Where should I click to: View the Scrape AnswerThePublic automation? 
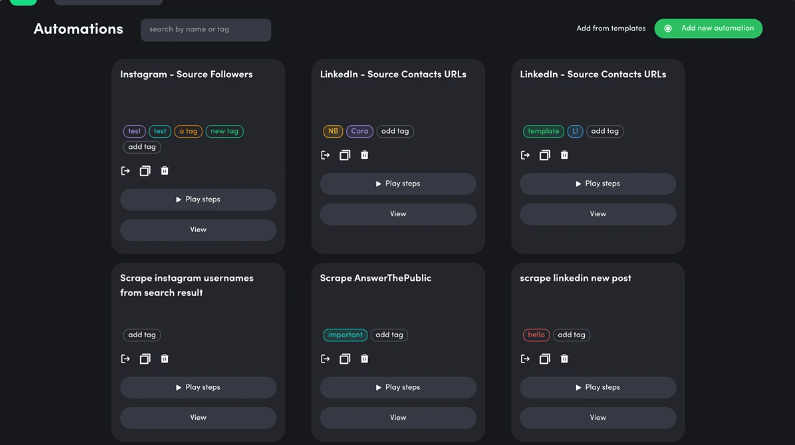click(398, 417)
